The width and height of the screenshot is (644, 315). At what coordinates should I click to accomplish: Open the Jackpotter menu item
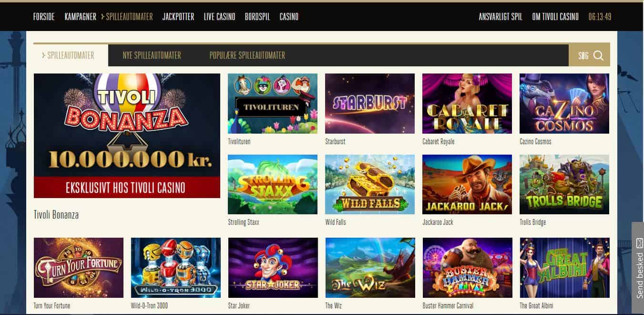tap(178, 17)
